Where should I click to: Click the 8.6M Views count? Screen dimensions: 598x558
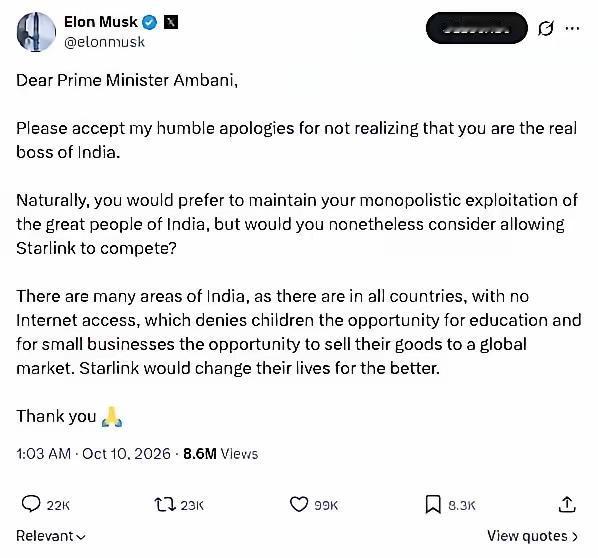click(x=220, y=453)
